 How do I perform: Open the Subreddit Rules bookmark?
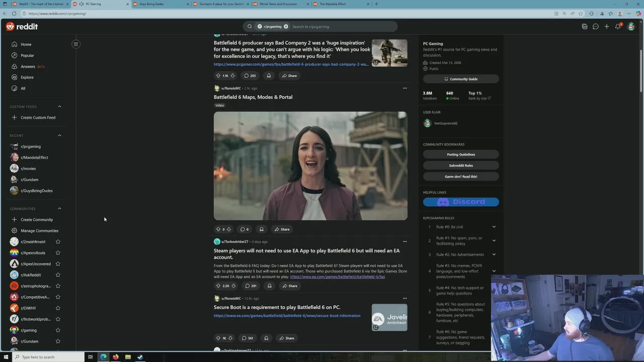461,165
